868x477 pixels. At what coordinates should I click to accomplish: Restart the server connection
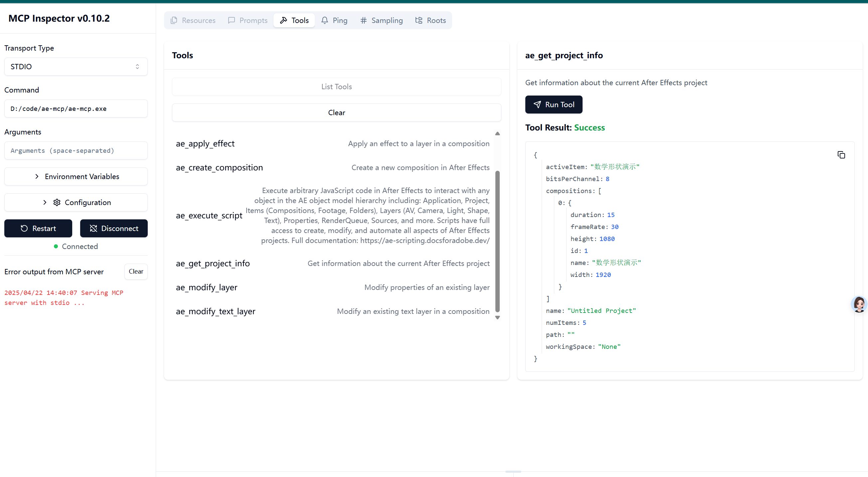tap(38, 228)
